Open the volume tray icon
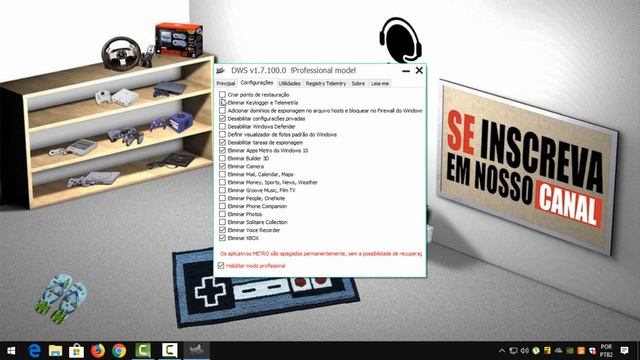This screenshot has height=360, width=640. [525, 351]
